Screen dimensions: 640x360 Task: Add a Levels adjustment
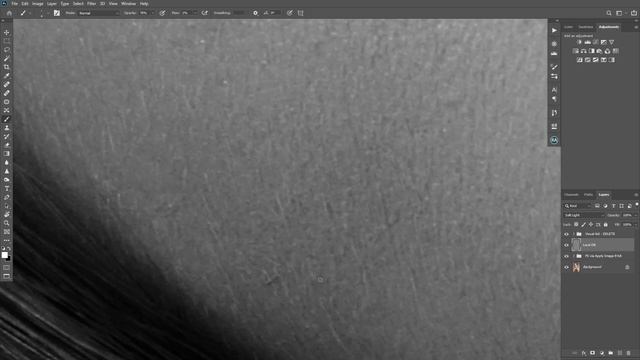[x=587, y=42]
